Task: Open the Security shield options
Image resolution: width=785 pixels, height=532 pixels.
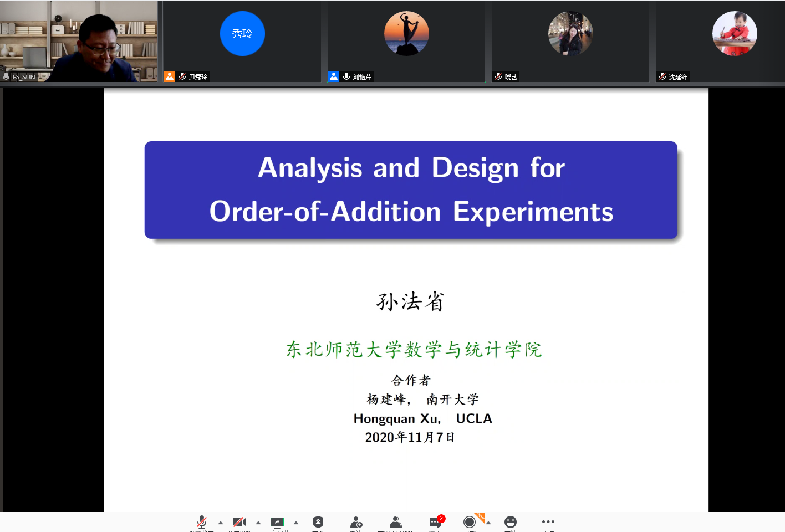Action: point(318,522)
